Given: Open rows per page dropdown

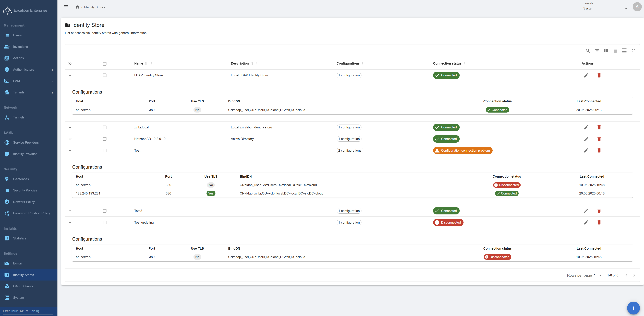Looking at the screenshot, I should point(598,275).
